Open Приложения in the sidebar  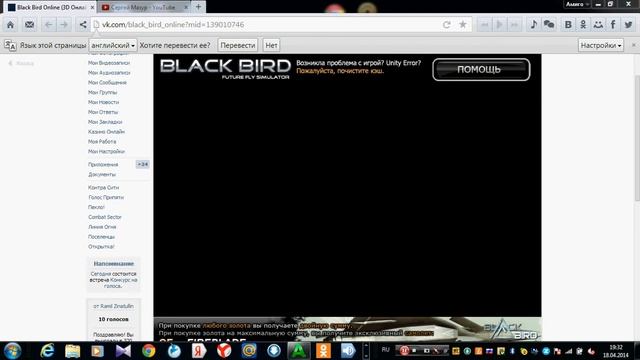click(103, 164)
